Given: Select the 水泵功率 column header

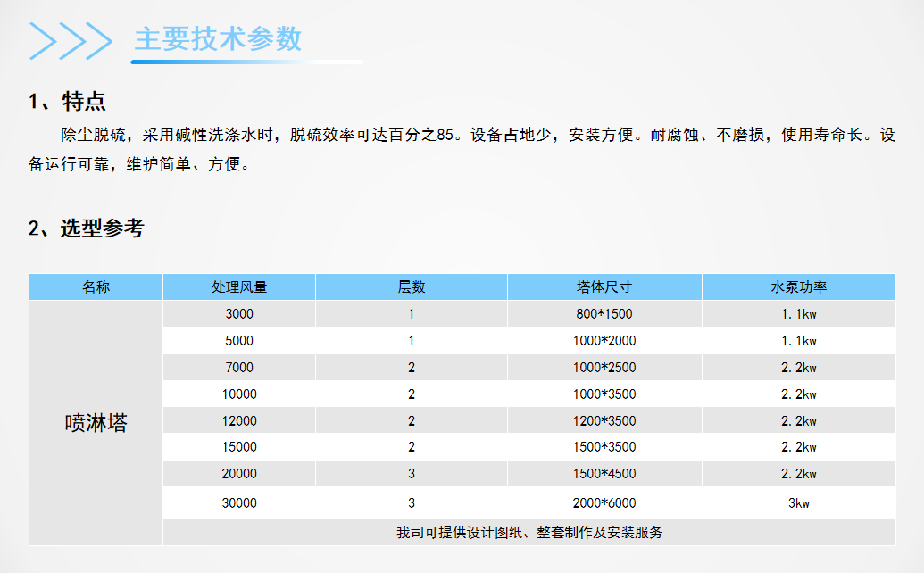Looking at the screenshot, I should pos(798,287).
